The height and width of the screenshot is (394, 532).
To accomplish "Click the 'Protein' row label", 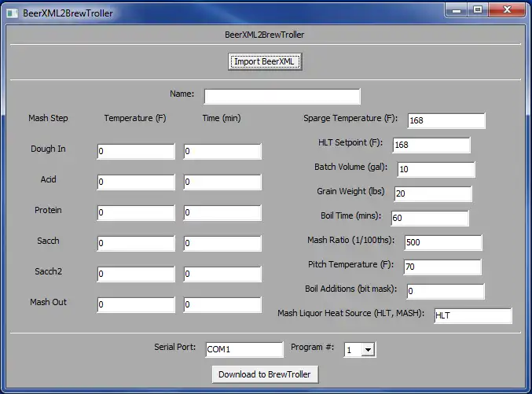I will click(x=48, y=210).
